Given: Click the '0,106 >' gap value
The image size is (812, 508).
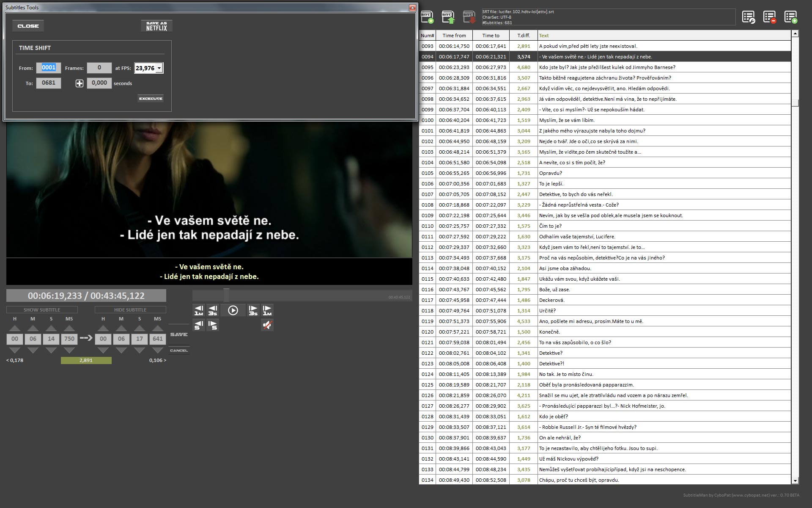Looking at the screenshot, I should pos(158,360).
